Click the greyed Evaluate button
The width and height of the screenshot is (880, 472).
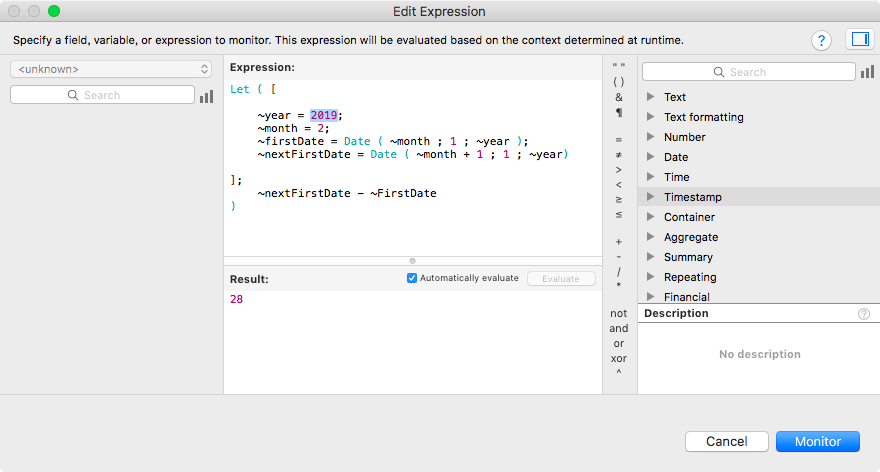click(561, 279)
